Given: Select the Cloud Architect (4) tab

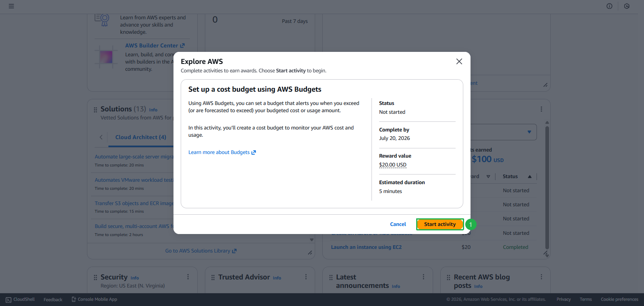Looking at the screenshot, I should click(140, 137).
